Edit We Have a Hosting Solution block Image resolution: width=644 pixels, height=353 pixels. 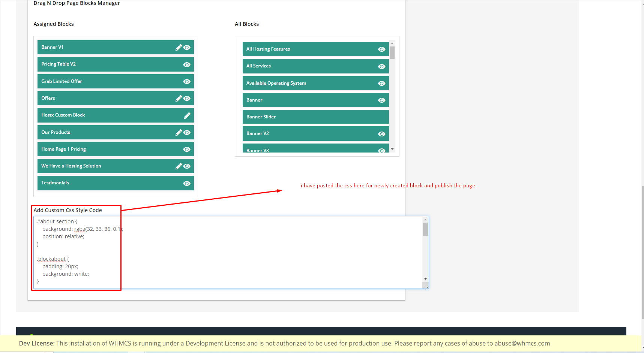tap(179, 166)
